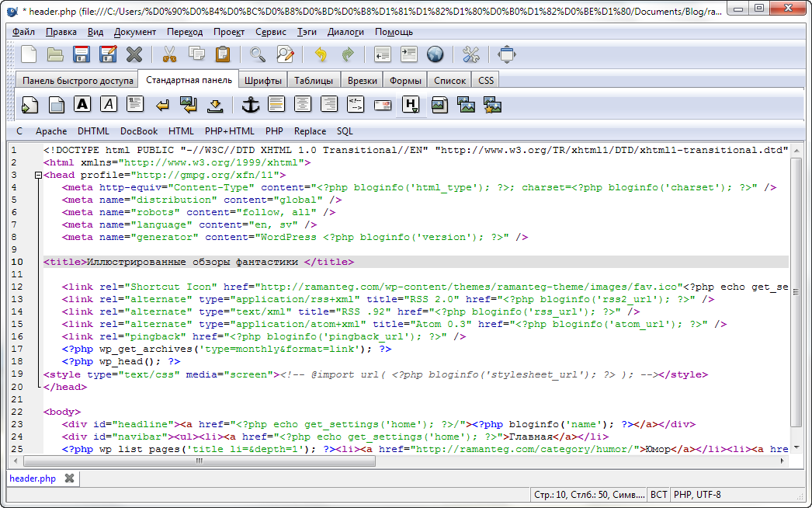Screen dimensions: 812x508
Task: Insert an anchor with the anchor icon
Action: 251,105
